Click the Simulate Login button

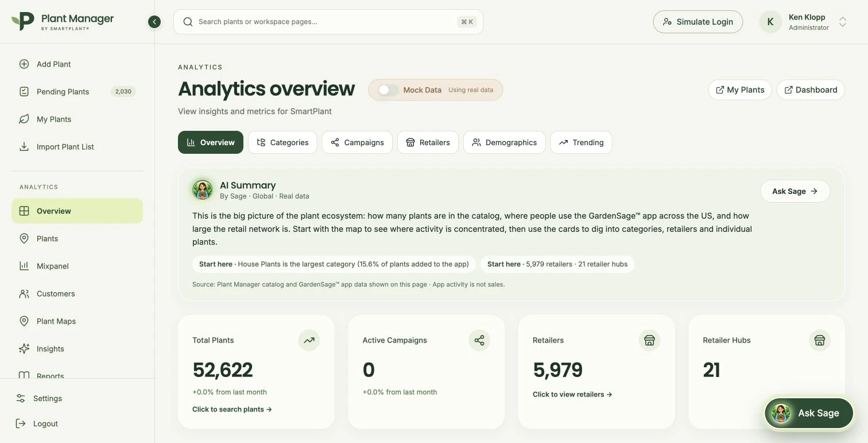tap(697, 22)
